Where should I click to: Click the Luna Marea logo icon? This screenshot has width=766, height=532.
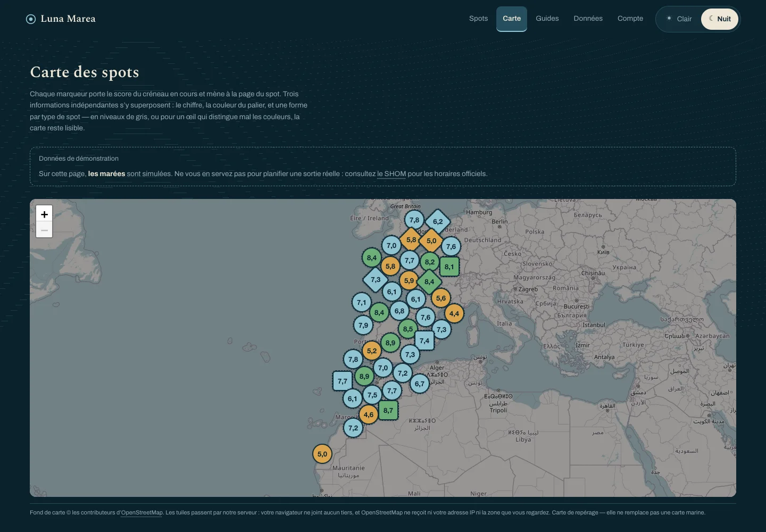tap(31, 19)
